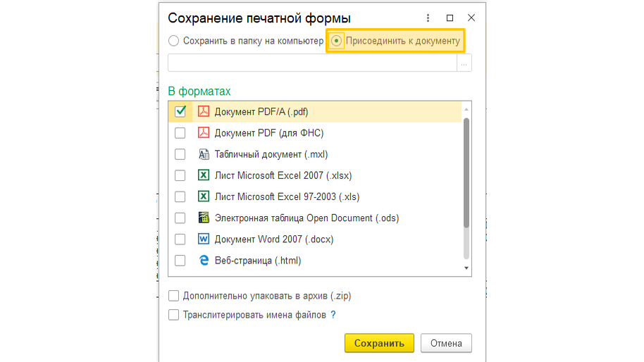Click the Табличный документ (.mxl) icon
644x362 pixels.
pyautogui.click(x=204, y=154)
